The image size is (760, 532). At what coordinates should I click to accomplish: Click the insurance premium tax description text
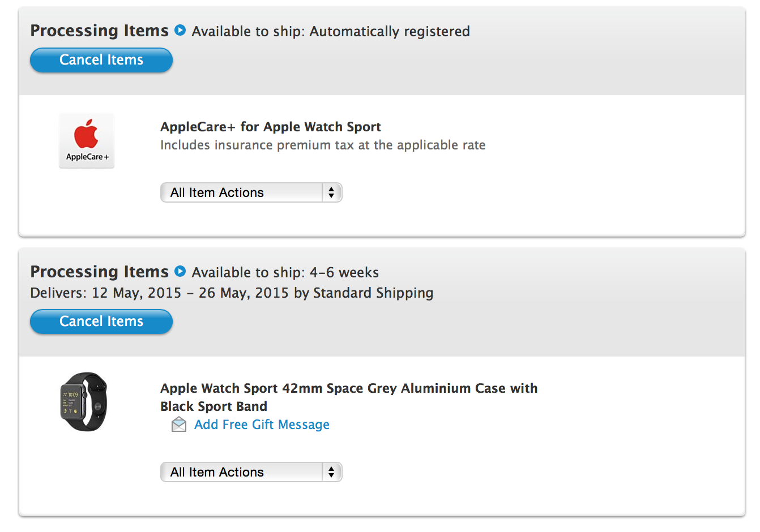(323, 145)
